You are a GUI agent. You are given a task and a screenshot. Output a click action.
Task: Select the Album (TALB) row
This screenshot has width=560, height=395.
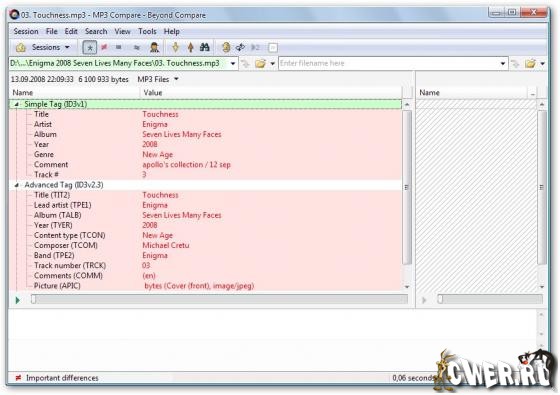click(x=205, y=215)
